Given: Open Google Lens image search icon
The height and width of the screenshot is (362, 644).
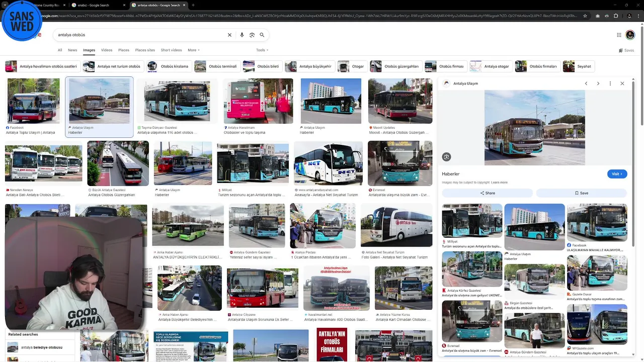Looking at the screenshot, I should pyautogui.click(x=252, y=35).
